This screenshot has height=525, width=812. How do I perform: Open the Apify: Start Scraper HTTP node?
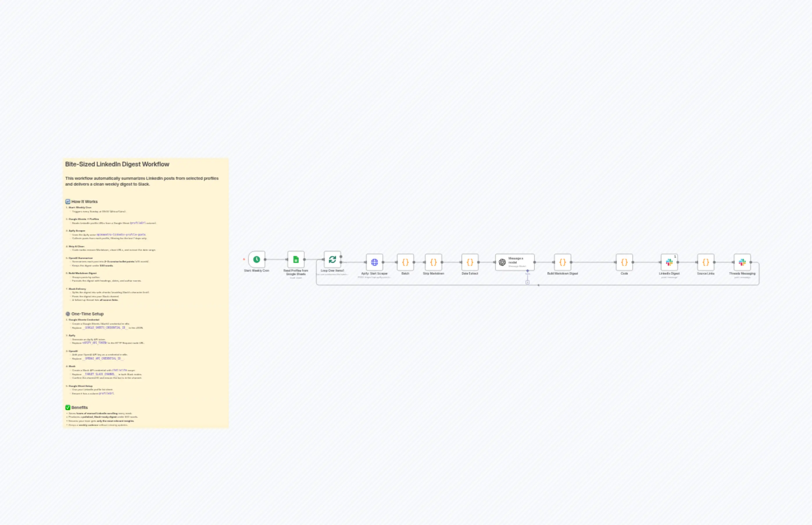coord(375,262)
